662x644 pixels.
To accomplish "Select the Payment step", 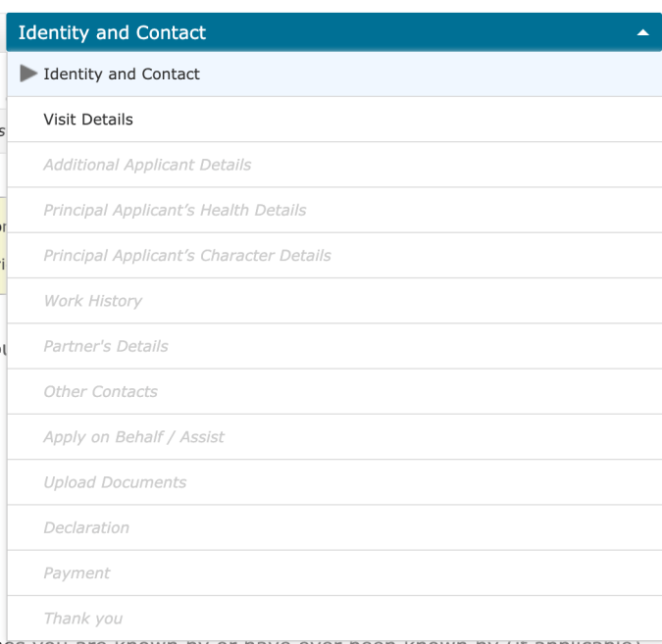I will point(76,572).
